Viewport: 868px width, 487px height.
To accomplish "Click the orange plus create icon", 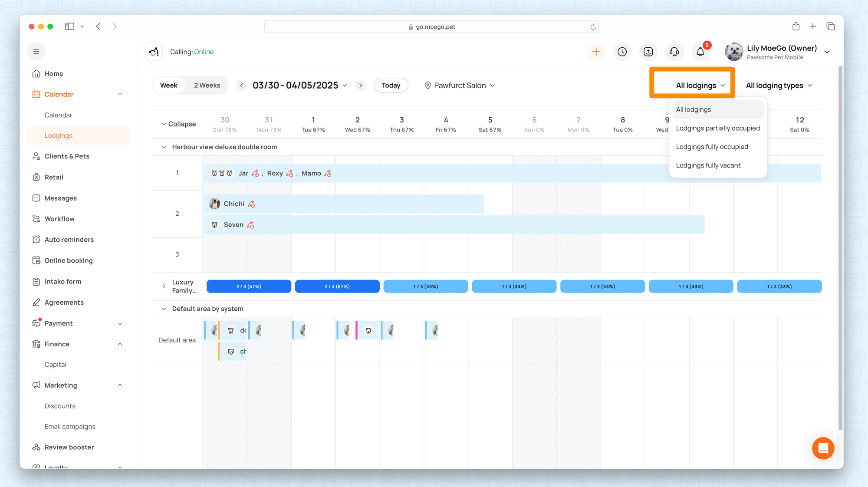I will pyautogui.click(x=596, y=52).
